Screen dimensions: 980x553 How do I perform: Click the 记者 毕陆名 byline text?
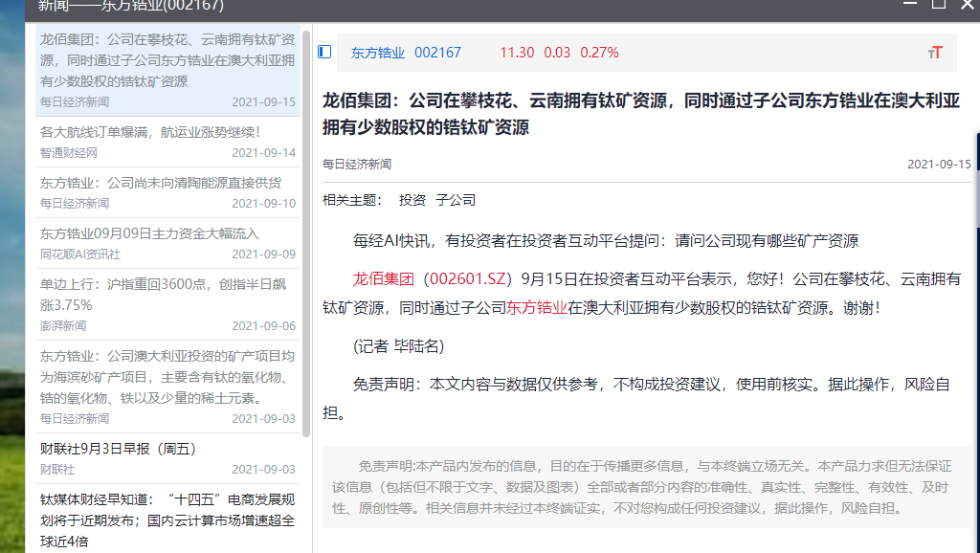399,346
